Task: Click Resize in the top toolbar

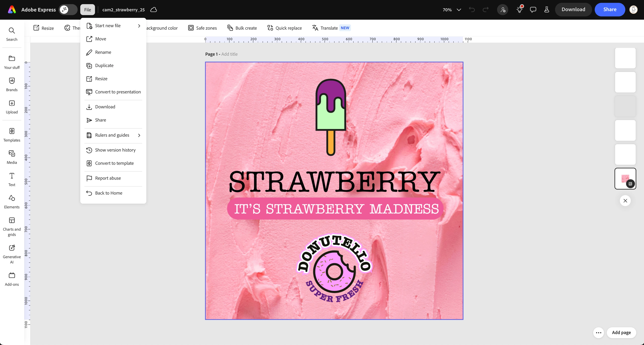Action: pos(44,28)
